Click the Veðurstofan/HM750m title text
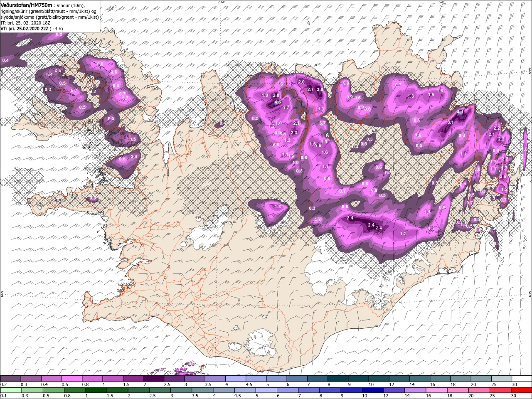Image resolution: width=532 pixels, height=399 pixels. [26, 5]
